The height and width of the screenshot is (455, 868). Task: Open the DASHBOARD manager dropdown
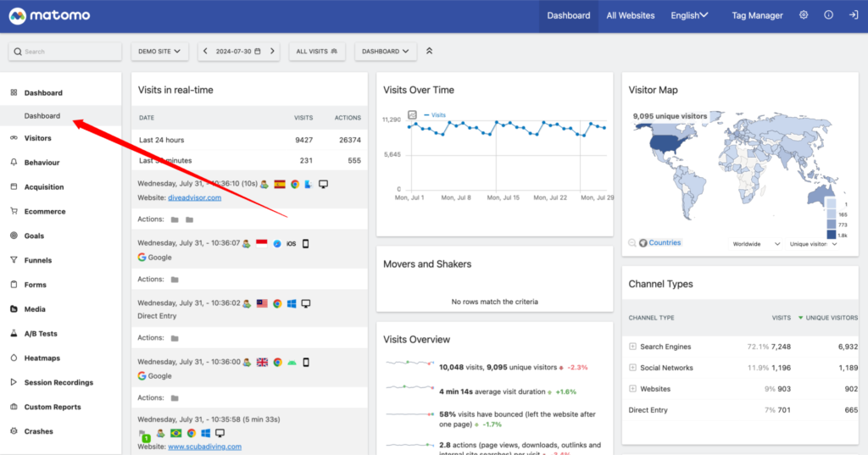pyautogui.click(x=386, y=51)
